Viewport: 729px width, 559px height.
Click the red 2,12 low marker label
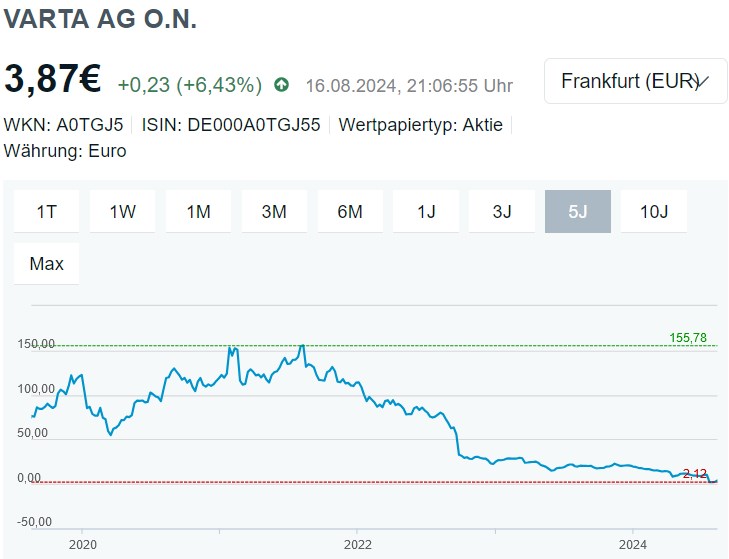click(695, 473)
